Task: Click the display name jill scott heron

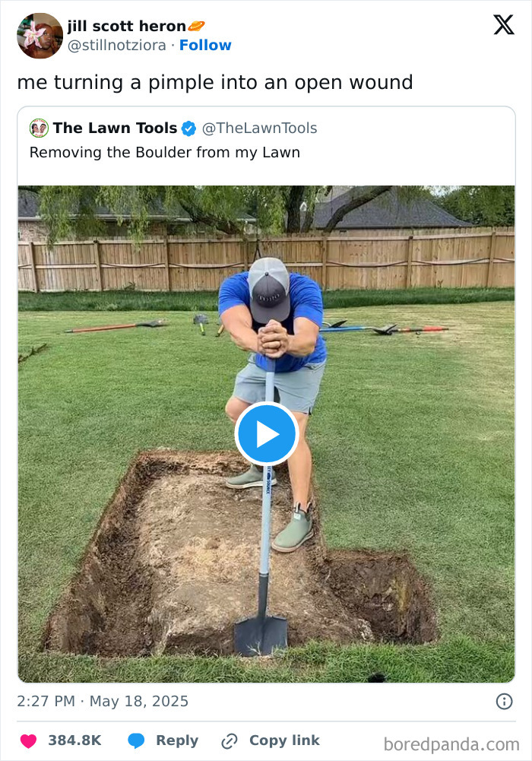Action: 125,24
